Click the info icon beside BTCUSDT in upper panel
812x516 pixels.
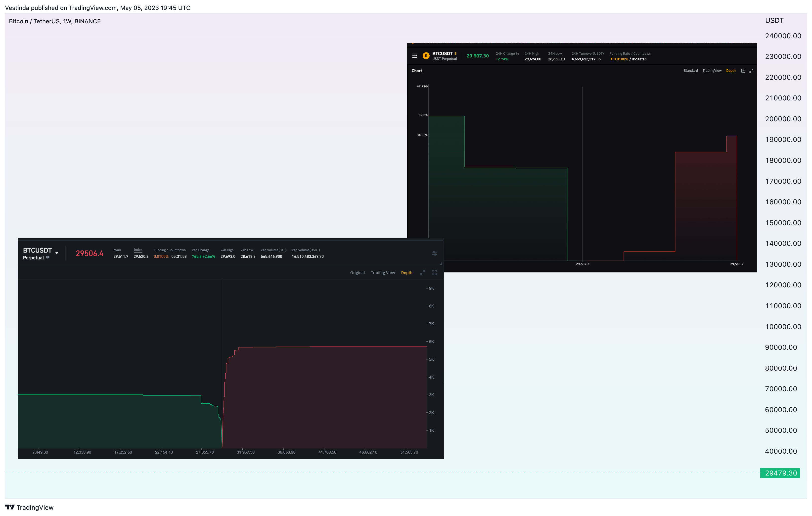tap(455, 54)
